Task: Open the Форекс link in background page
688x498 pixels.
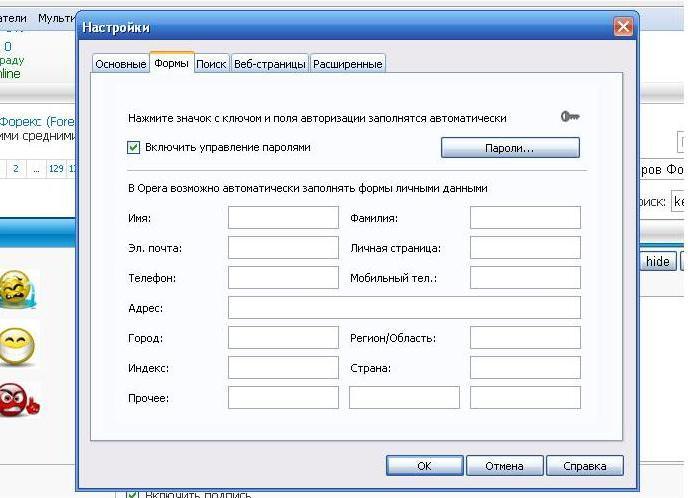Action: click(37, 121)
